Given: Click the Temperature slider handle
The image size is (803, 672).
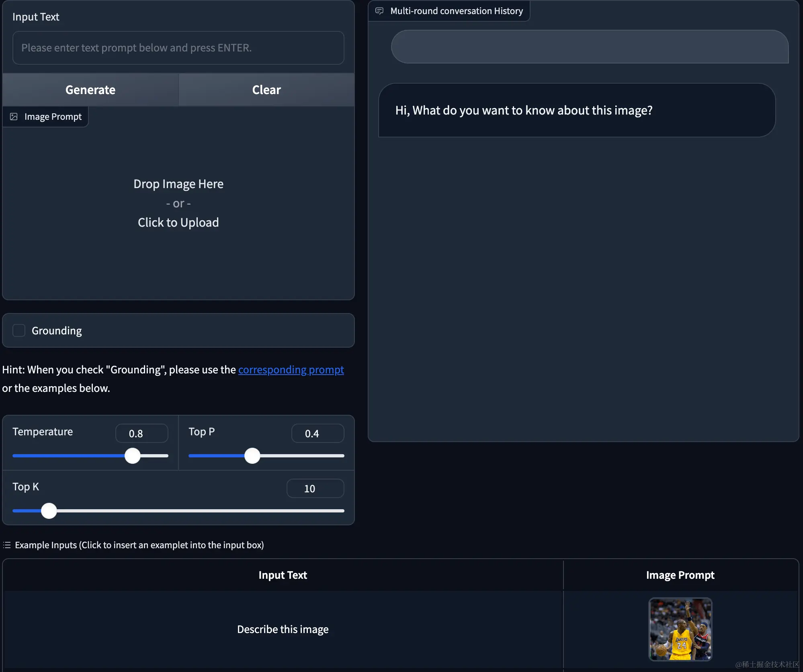Looking at the screenshot, I should click(133, 456).
